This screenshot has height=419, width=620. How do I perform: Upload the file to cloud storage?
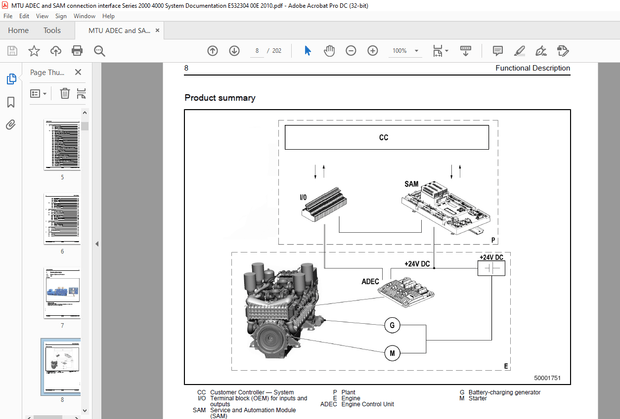pyautogui.click(x=56, y=51)
